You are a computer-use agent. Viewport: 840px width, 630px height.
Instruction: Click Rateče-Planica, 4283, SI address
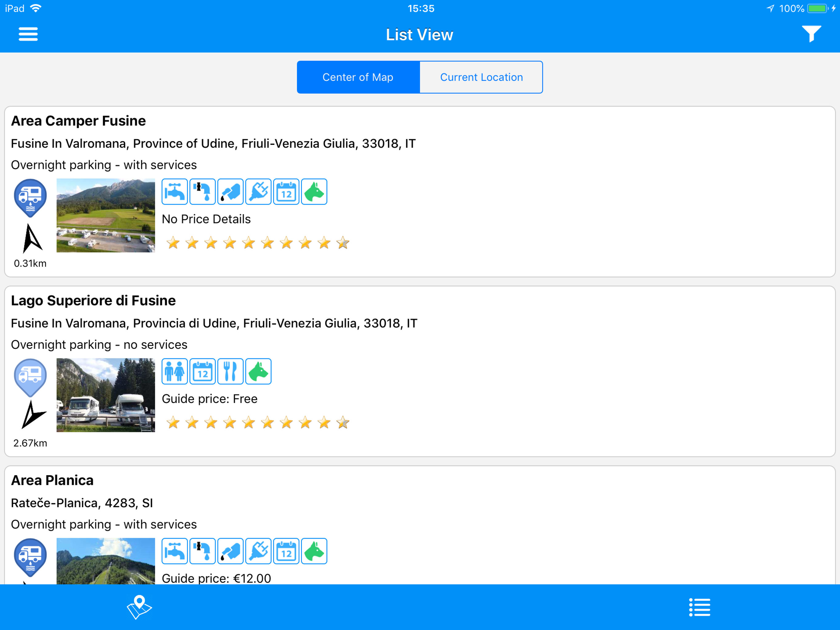click(82, 503)
